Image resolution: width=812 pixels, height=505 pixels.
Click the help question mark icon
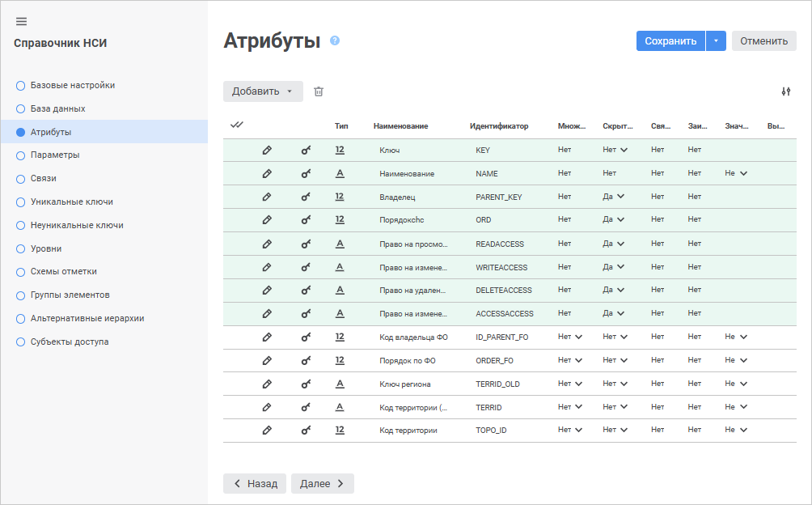tap(335, 40)
